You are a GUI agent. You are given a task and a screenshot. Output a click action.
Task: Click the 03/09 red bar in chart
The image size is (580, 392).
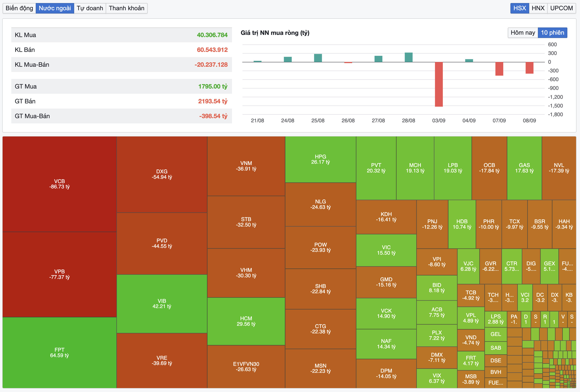point(439,84)
